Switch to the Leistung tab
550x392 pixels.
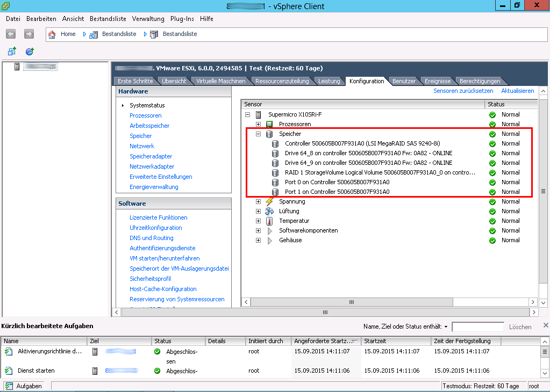click(329, 81)
